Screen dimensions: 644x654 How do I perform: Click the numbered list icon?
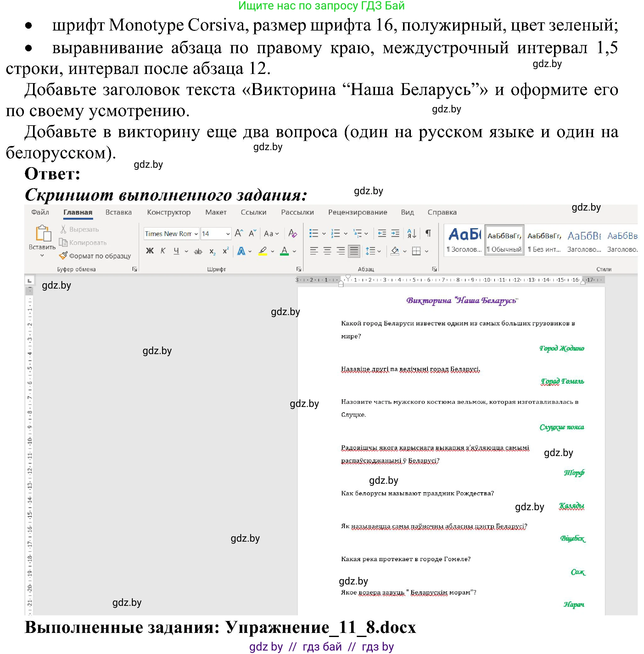click(335, 234)
